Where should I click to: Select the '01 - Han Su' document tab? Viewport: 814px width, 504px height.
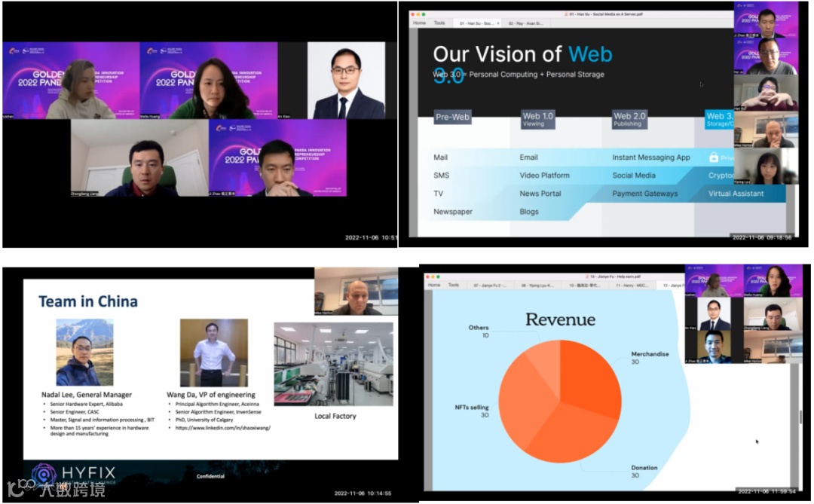pos(476,23)
